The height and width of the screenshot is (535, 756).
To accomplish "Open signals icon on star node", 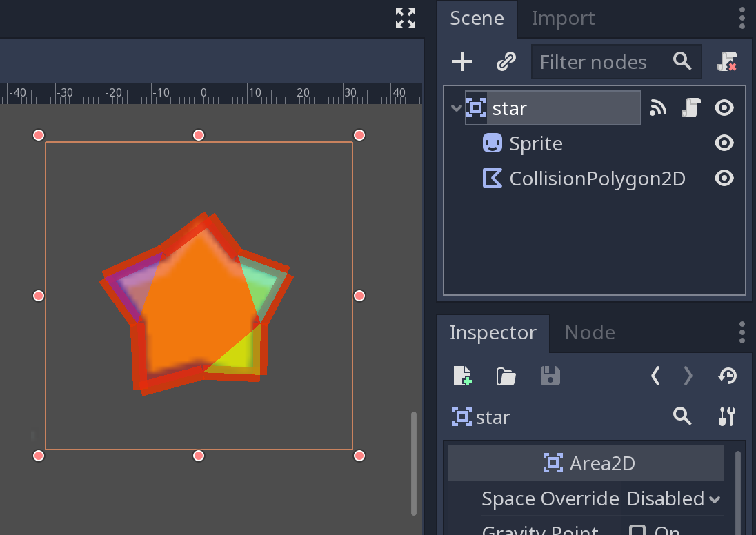I will [657, 108].
